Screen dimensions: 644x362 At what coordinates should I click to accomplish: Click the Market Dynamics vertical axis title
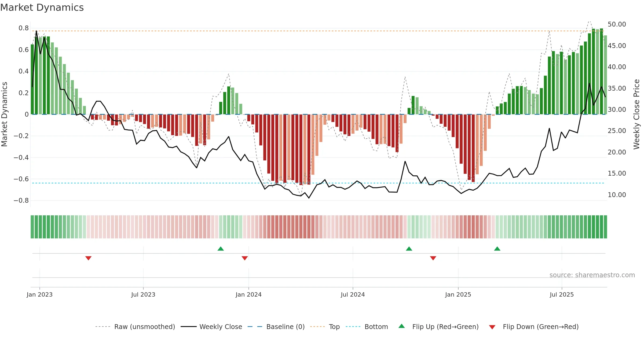[x=4, y=114]
